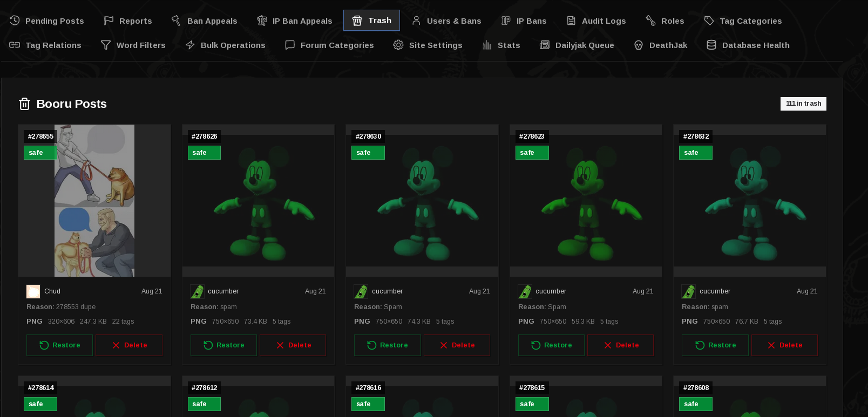Click the "Booru Posts" heading
The width and height of the screenshot is (868, 417).
tap(71, 104)
